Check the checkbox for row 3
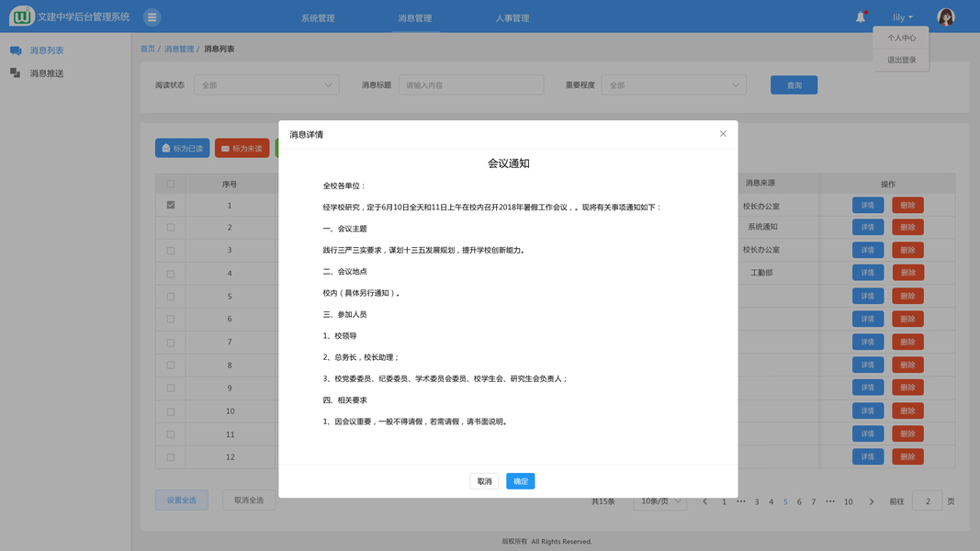 (171, 251)
